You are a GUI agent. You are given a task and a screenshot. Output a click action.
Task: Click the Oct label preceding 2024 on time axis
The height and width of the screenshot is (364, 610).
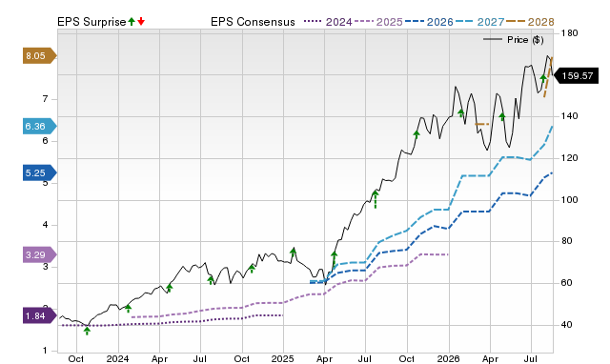pyautogui.click(x=76, y=358)
